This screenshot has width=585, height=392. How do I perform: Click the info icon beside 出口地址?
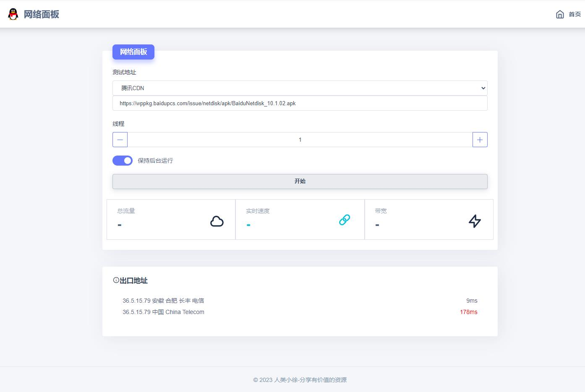tap(116, 280)
